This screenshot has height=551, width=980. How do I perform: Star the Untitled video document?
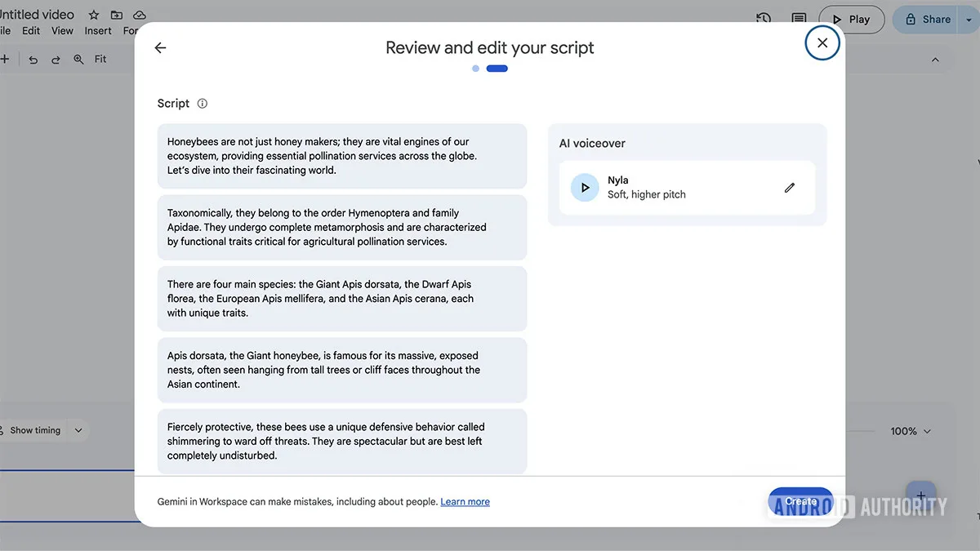[94, 16]
